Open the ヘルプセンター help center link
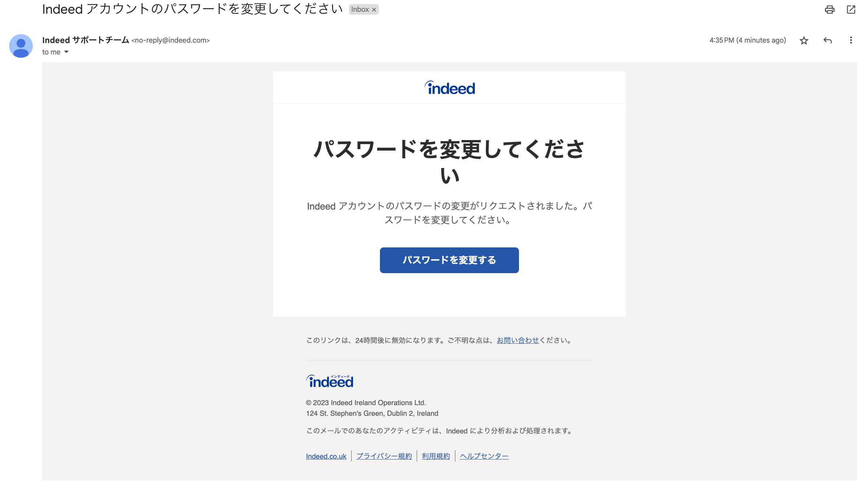This screenshot has height=486, width=868. (484, 456)
